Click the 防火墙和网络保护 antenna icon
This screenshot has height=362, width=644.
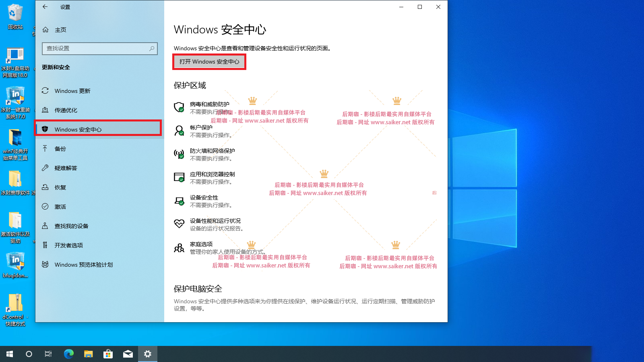click(x=179, y=154)
